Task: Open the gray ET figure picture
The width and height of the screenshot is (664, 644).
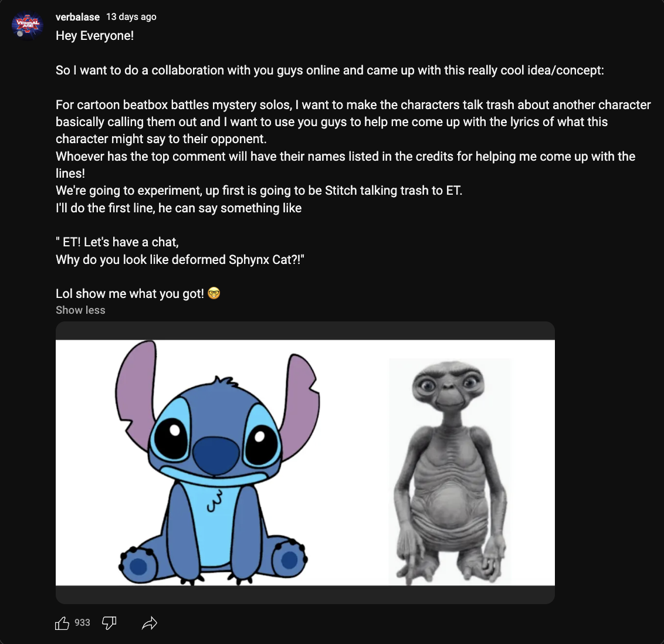Action: (450, 472)
